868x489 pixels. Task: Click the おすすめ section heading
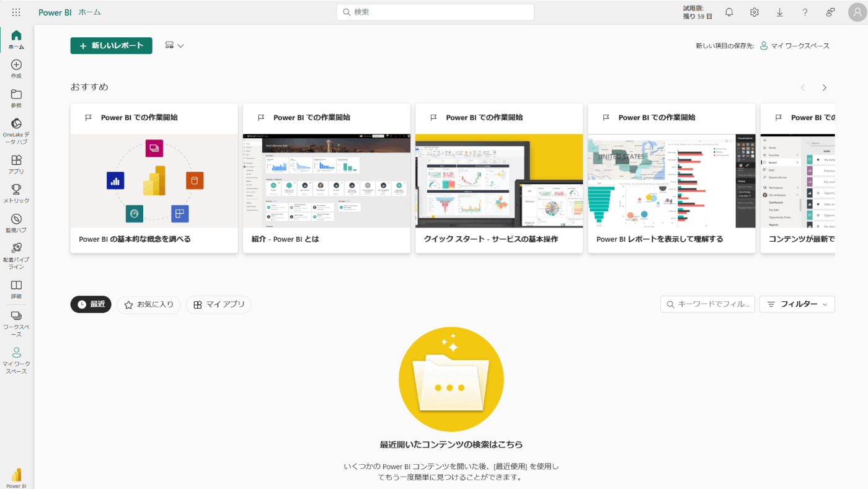(89, 87)
